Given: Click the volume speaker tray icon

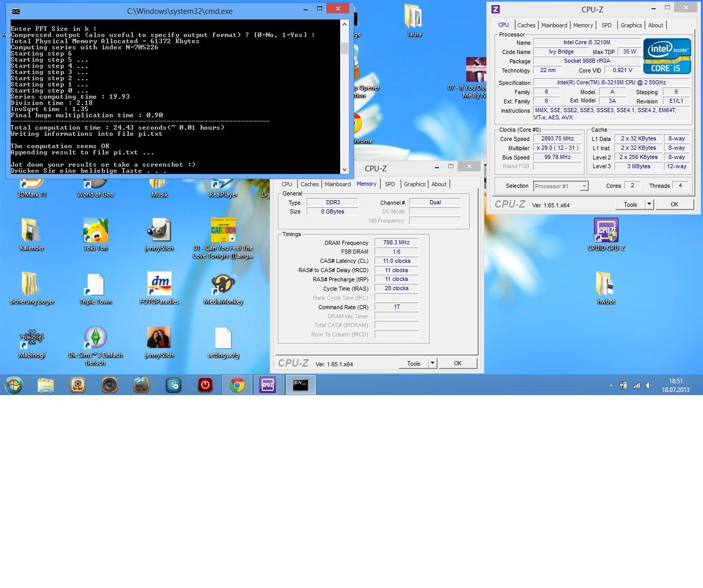Looking at the screenshot, I should [648, 385].
